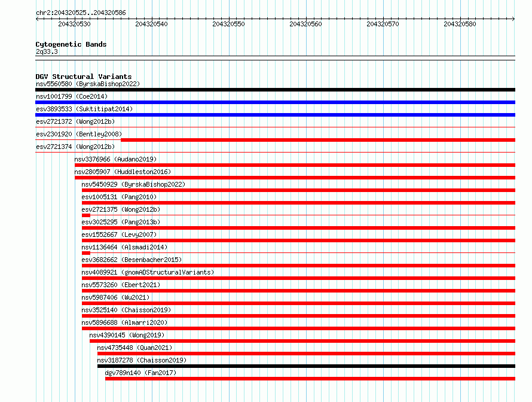Click the red bar under nsv3376966

coord(295,165)
